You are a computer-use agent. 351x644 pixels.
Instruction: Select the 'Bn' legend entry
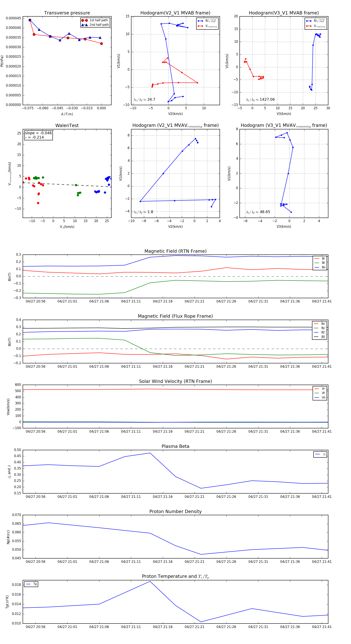pos(320,267)
